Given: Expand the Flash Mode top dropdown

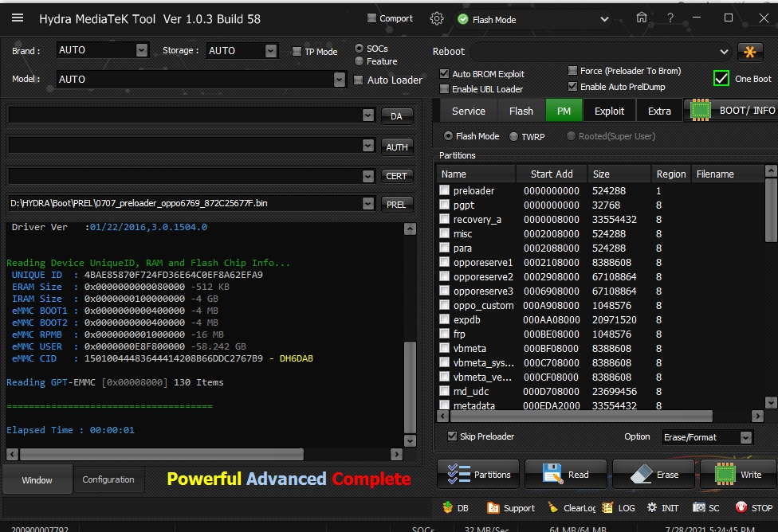Looking at the screenshot, I should [604, 19].
